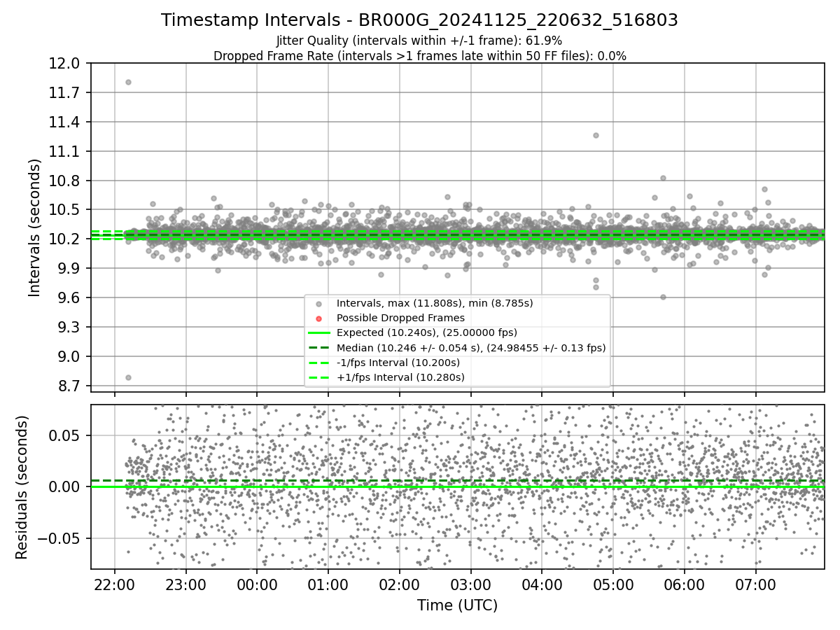Click the outlier point near 11.8 seconds at 22:10
Viewport: 840px width, 630px height.
pos(128,82)
